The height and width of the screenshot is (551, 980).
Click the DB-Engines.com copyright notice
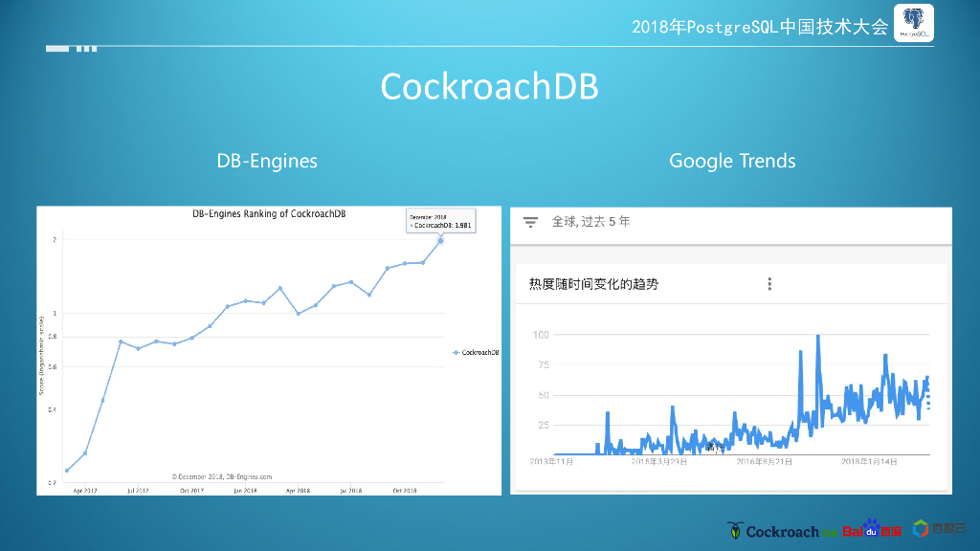222,476
